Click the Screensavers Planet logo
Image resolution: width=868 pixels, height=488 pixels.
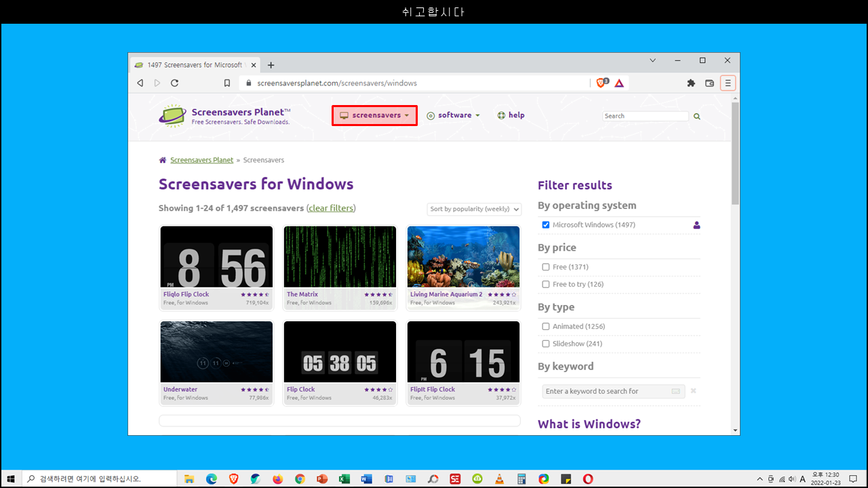(x=224, y=116)
